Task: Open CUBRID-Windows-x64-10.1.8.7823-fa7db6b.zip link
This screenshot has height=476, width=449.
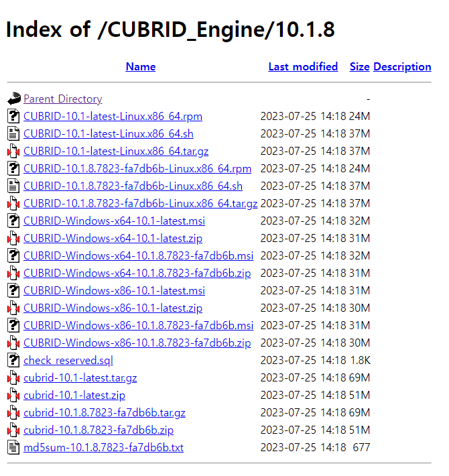Action: click(137, 274)
